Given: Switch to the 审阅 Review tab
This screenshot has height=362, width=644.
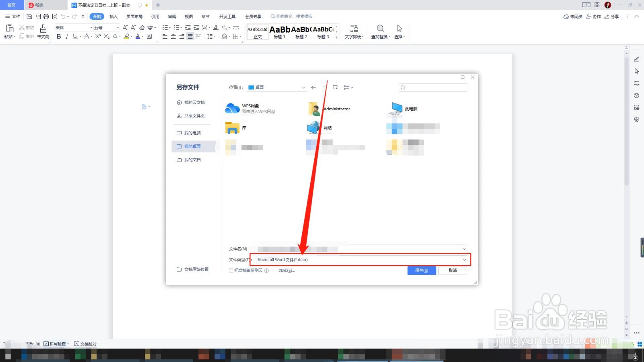Looking at the screenshot, I should coord(172,16).
